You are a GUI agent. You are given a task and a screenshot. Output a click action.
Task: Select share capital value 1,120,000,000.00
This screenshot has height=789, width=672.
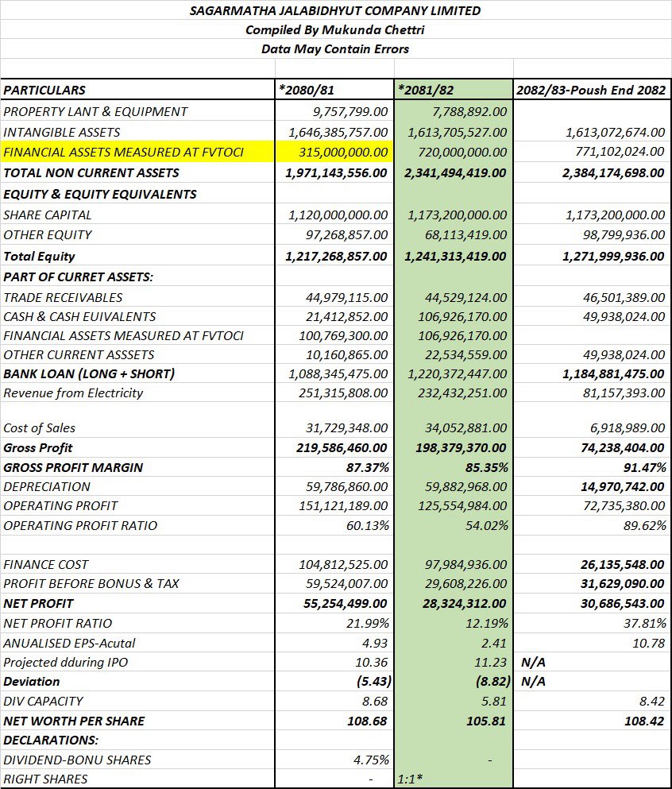click(338, 215)
